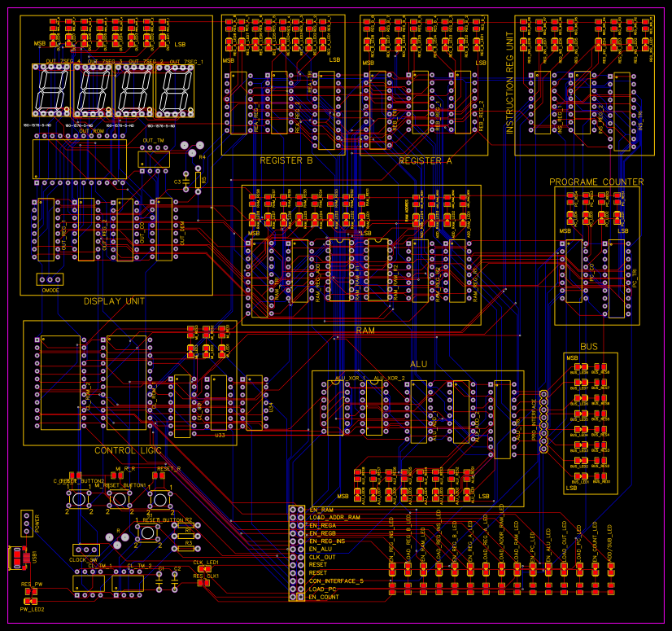This screenshot has height=631, width=672.
Task: Click the PW_LED2 power LED footprint
Action: pos(30,601)
